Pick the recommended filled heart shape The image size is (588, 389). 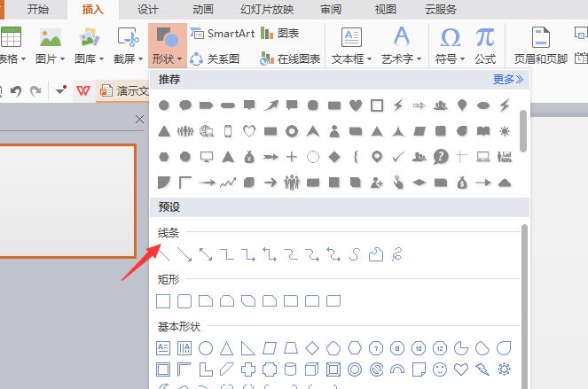click(356, 105)
